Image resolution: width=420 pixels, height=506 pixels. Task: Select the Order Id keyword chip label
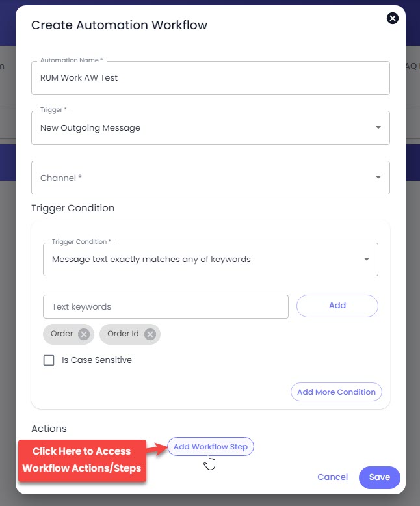click(x=123, y=334)
